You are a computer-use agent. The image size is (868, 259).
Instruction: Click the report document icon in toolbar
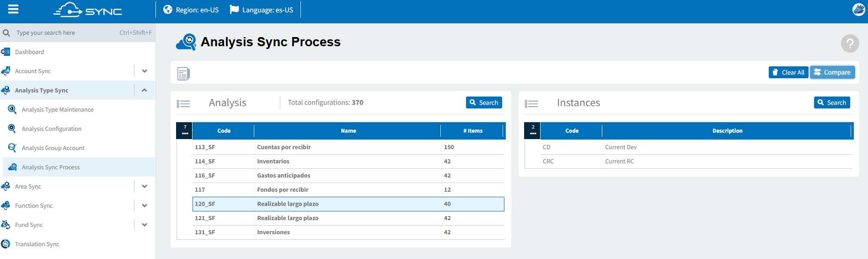click(x=183, y=73)
